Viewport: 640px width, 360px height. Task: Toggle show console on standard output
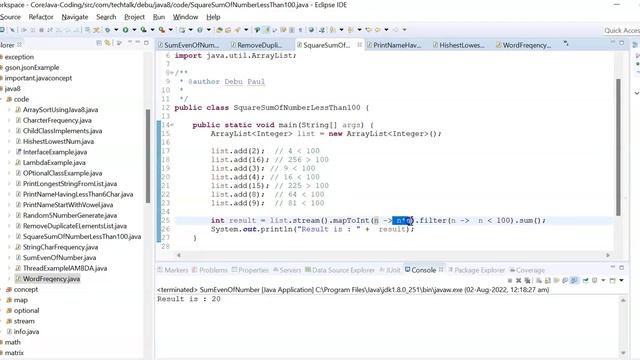point(565,280)
